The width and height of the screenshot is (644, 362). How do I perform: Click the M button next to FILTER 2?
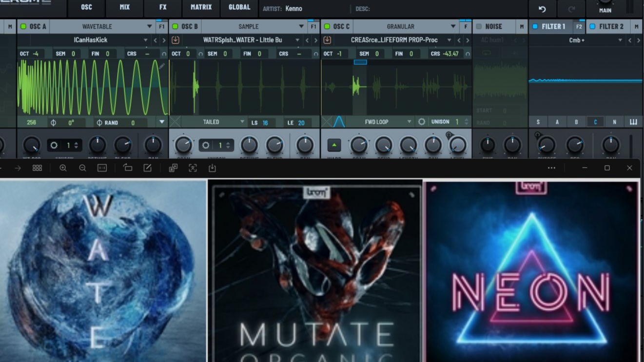(636, 26)
